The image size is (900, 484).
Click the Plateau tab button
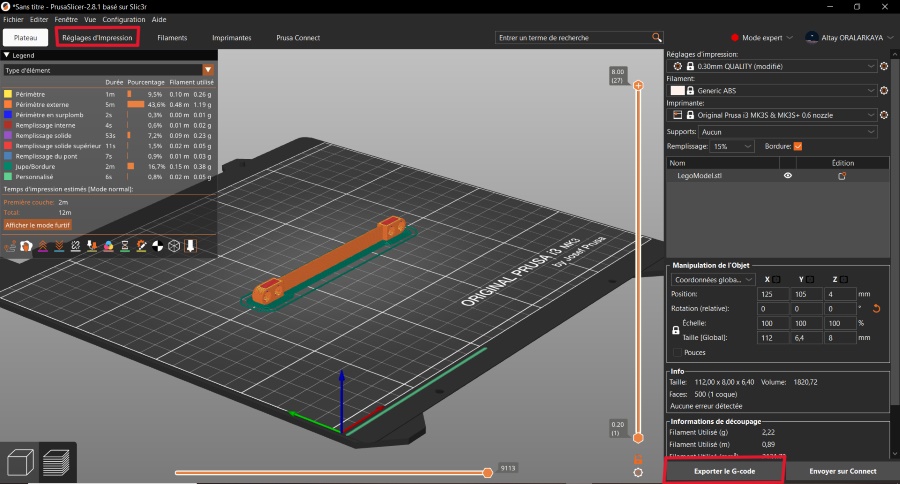tap(25, 37)
